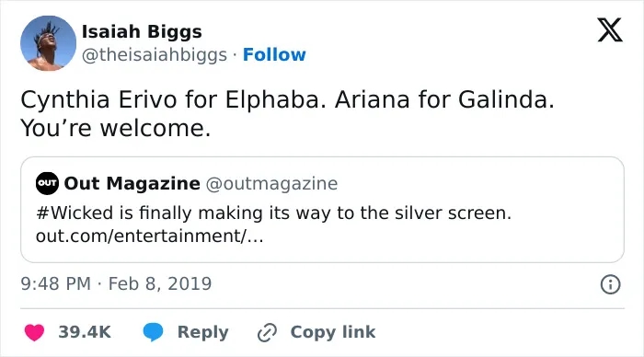Screen dimensions: 644x357
Task: Open the Out Magazine account name
Action: click(132, 183)
